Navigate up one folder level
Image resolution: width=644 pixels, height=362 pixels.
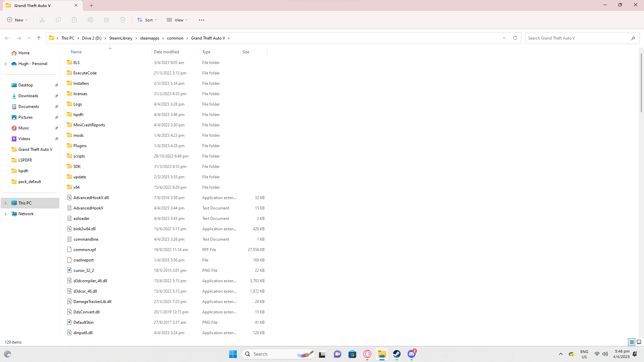pyautogui.click(x=39, y=38)
